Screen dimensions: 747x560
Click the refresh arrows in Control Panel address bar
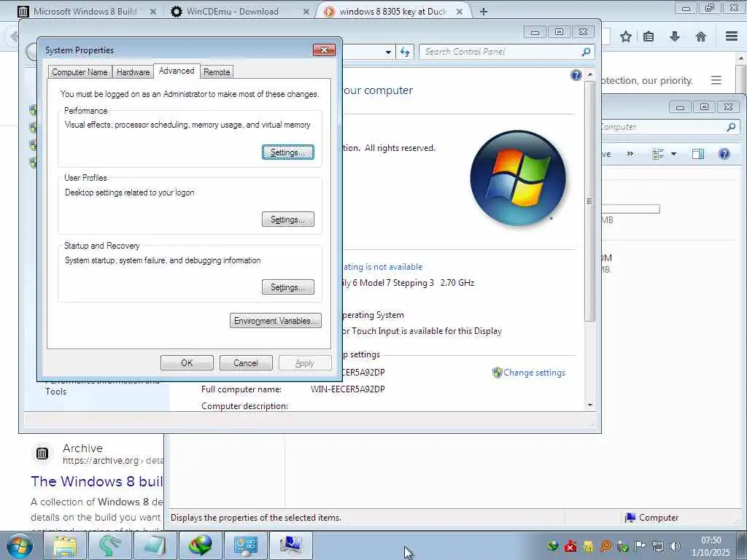coord(405,52)
